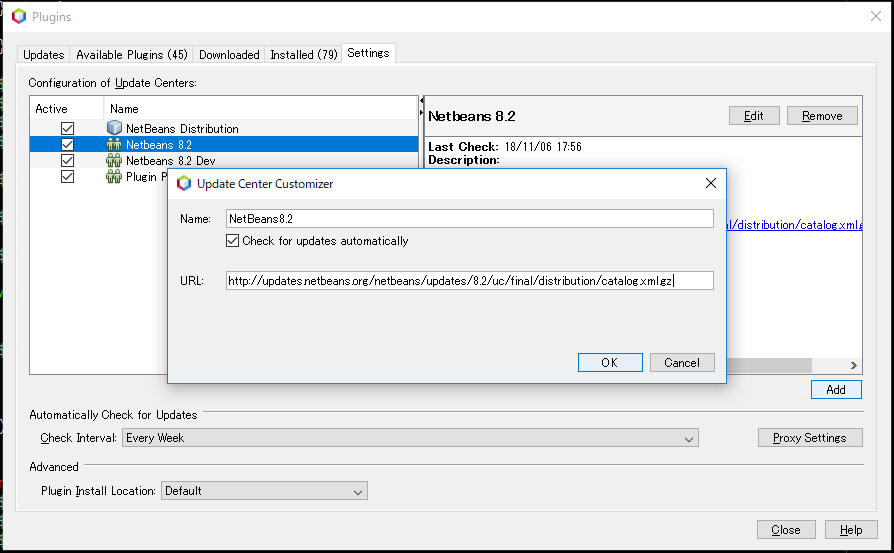Viewport: 894px width, 553px height.
Task: Click the NetBeans Distribution cube icon
Action: click(x=114, y=128)
